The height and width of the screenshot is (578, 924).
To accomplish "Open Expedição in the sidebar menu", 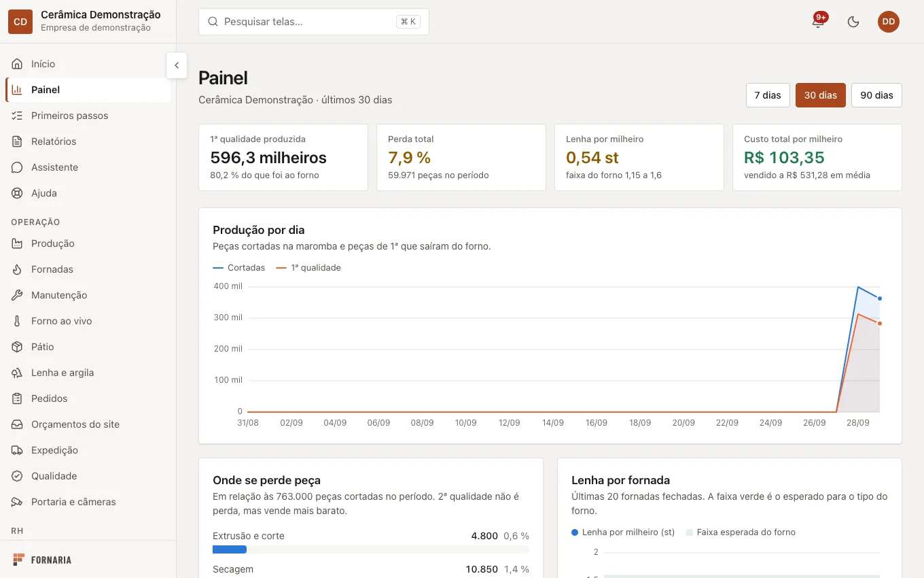I will tap(88, 450).
